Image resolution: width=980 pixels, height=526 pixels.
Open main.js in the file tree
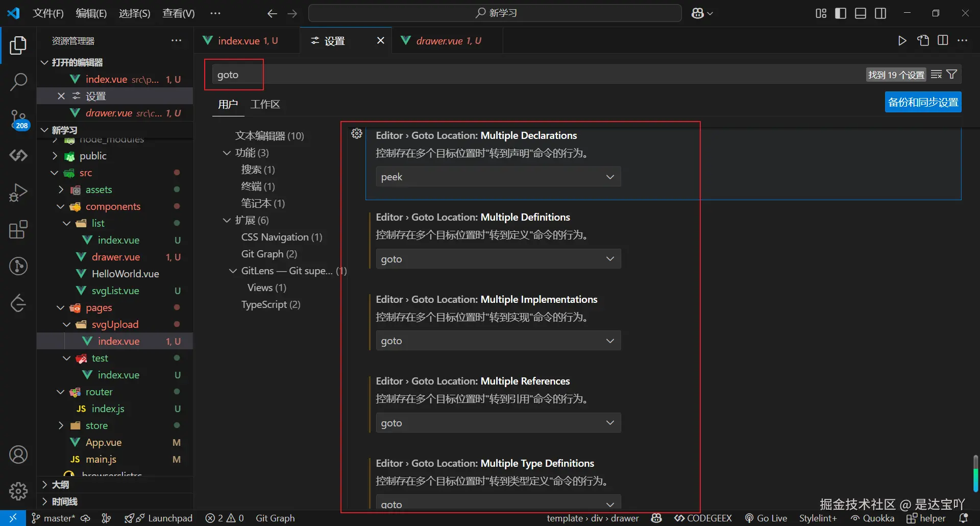101,460
